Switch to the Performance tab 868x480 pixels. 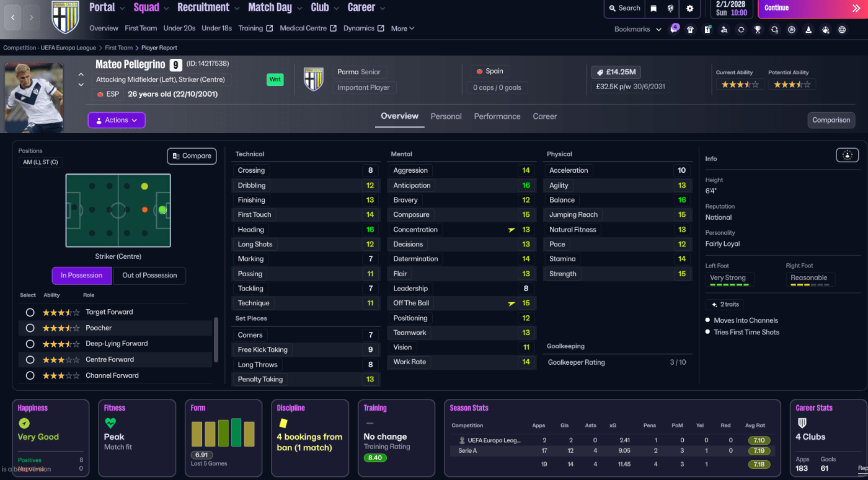497,116
